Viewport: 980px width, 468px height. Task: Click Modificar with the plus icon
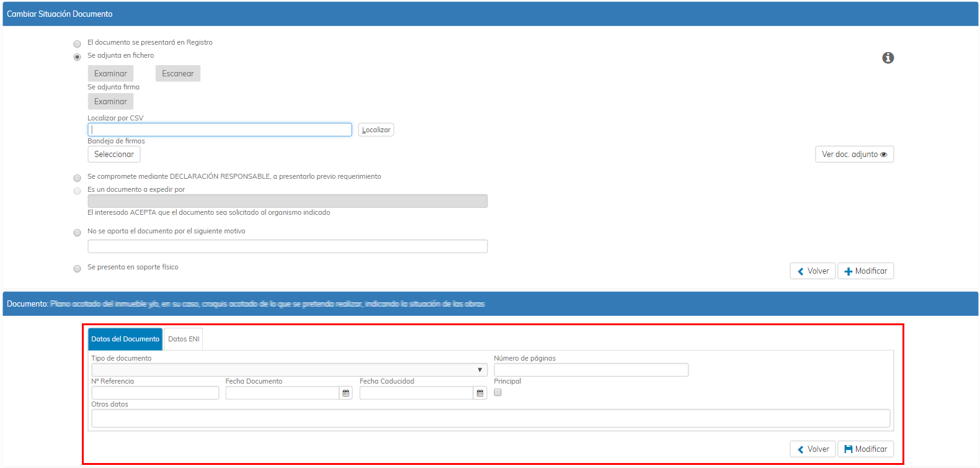865,271
